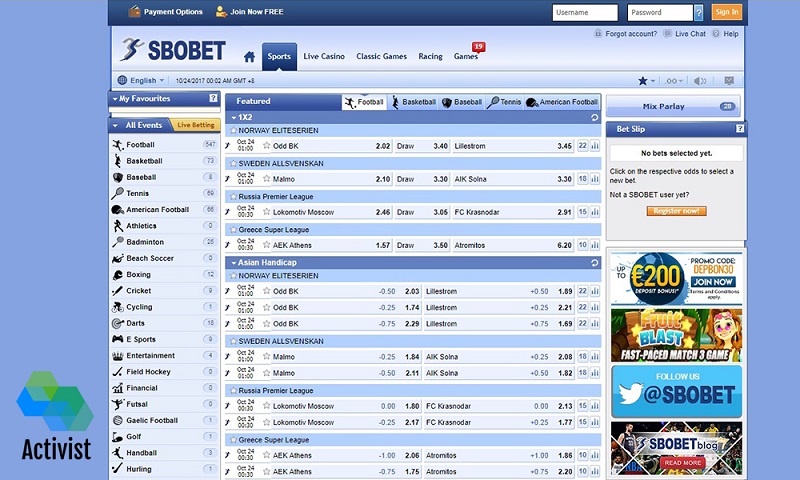
Task: Open statistics chart for Malmo 1X2 row
Action: pos(595,179)
